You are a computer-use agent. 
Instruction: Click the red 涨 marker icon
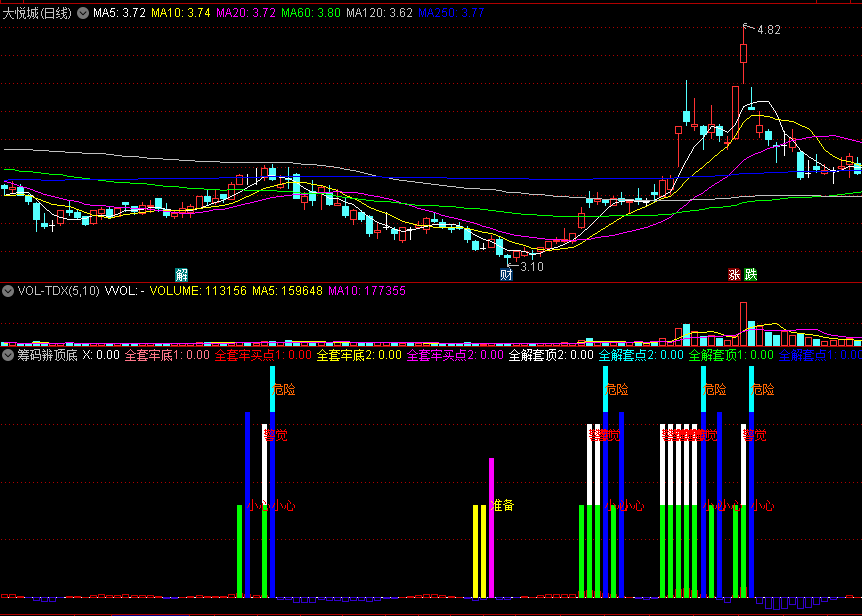click(734, 275)
